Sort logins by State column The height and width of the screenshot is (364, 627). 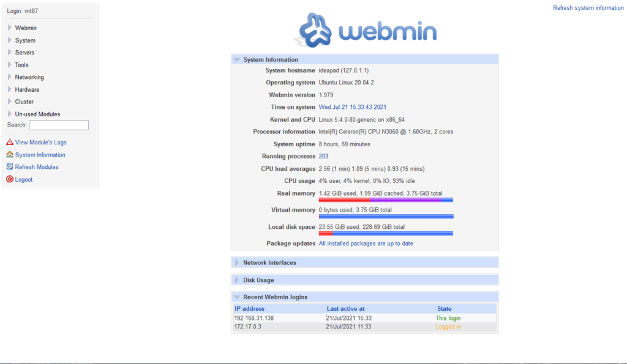tap(445, 308)
